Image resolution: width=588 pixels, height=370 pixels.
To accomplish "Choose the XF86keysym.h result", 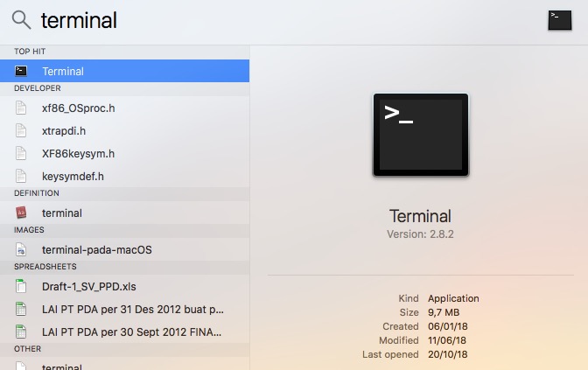I will 78,153.
